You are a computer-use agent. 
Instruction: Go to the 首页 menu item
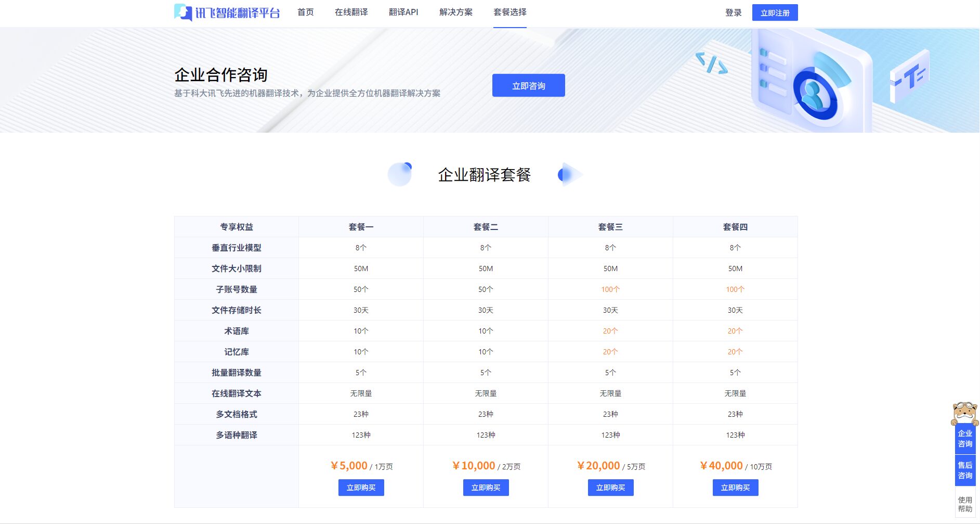pos(305,12)
